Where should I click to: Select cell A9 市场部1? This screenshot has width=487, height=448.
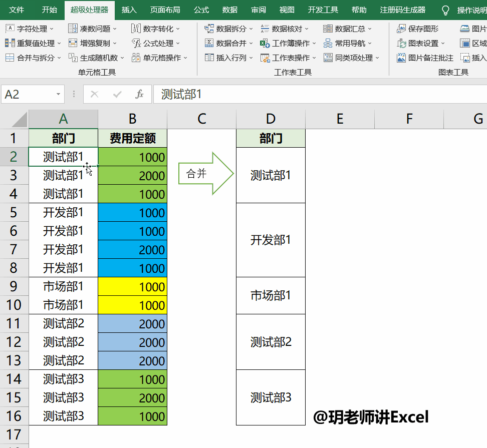coord(63,286)
